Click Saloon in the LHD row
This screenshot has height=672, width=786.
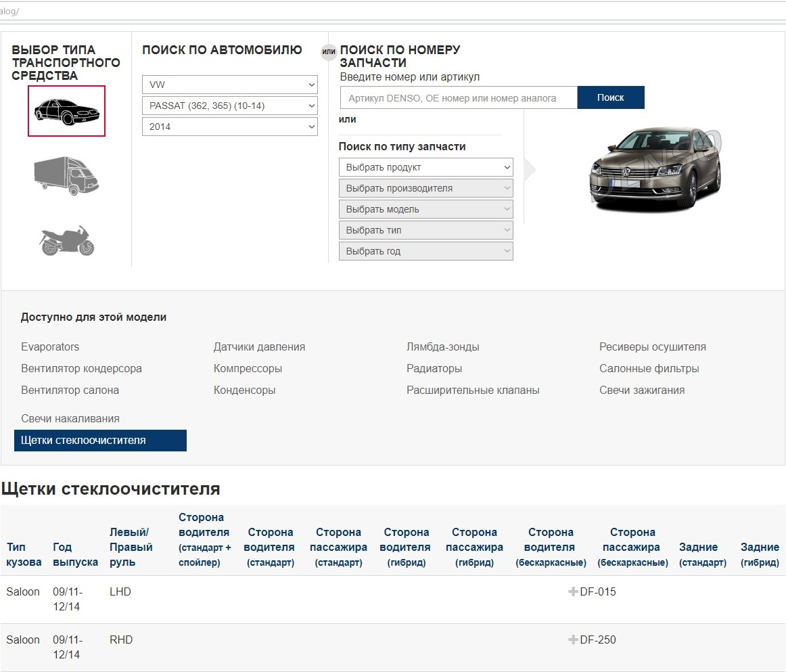click(22, 591)
